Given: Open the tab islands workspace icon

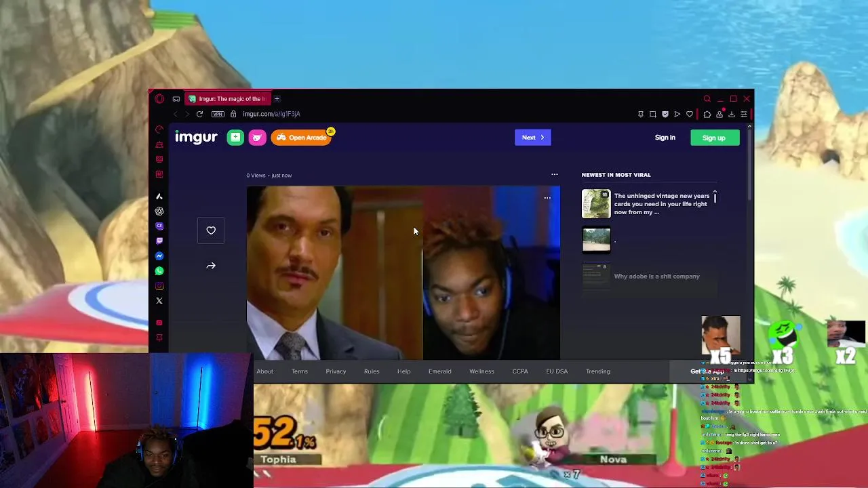Looking at the screenshot, I should 176,99.
